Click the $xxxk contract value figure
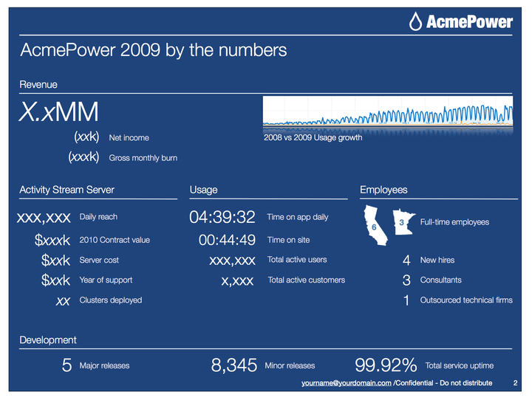 click(x=52, y=241)
